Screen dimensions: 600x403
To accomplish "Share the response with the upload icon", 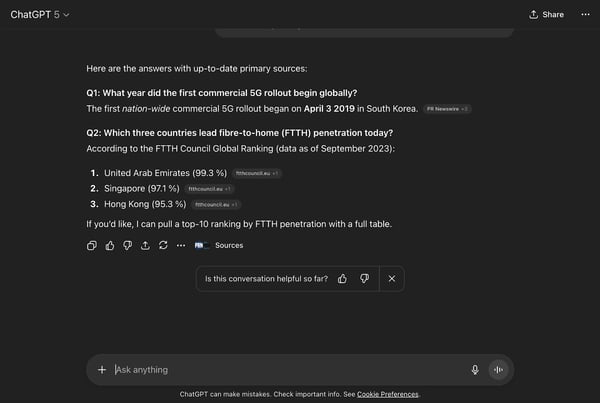I will [145, 245].
